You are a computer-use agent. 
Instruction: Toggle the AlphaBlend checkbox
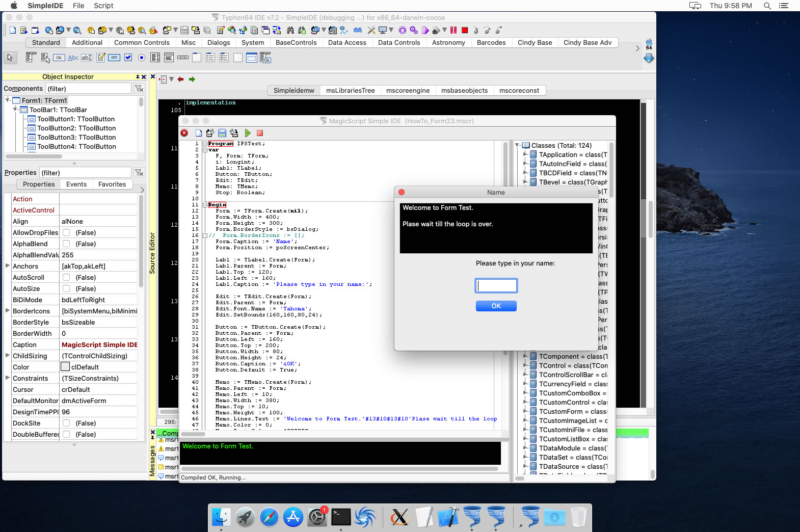coord(66,244)
